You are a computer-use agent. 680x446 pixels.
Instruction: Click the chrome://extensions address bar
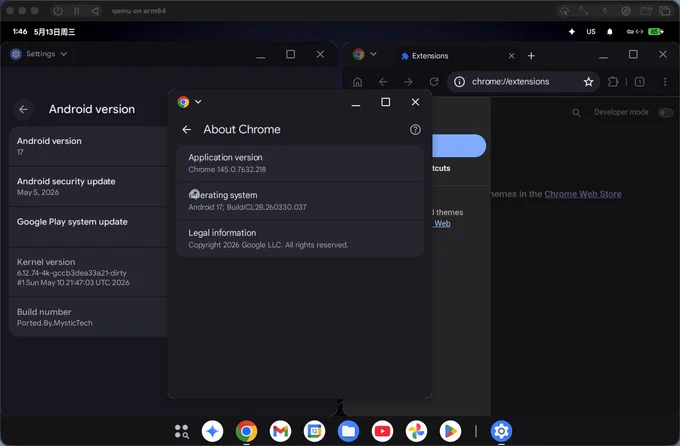pyautogui.click(x=523, y=82)
